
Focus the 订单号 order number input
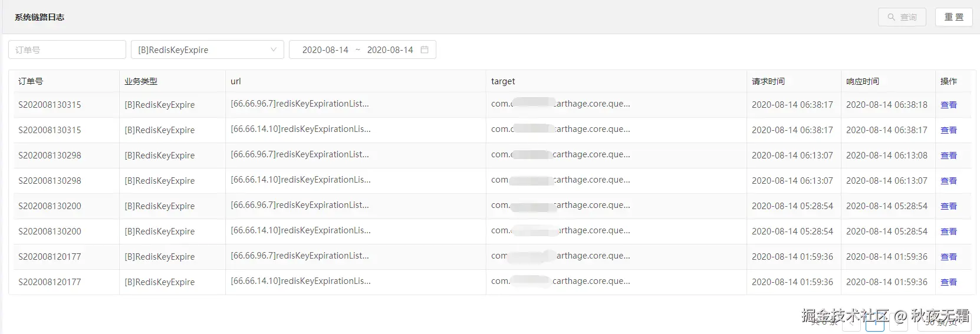click(x=67, y=49)
